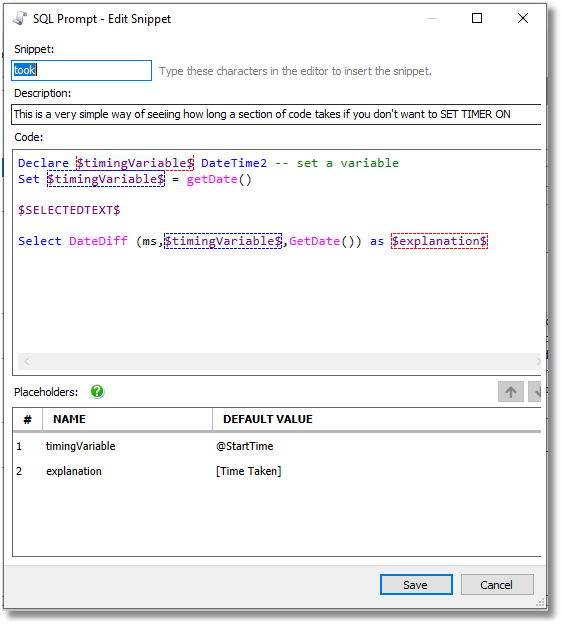The height and width of the screenshot is (625, 562).
Task: Maximize the Edit Snippet window
Action: point(477,18)
